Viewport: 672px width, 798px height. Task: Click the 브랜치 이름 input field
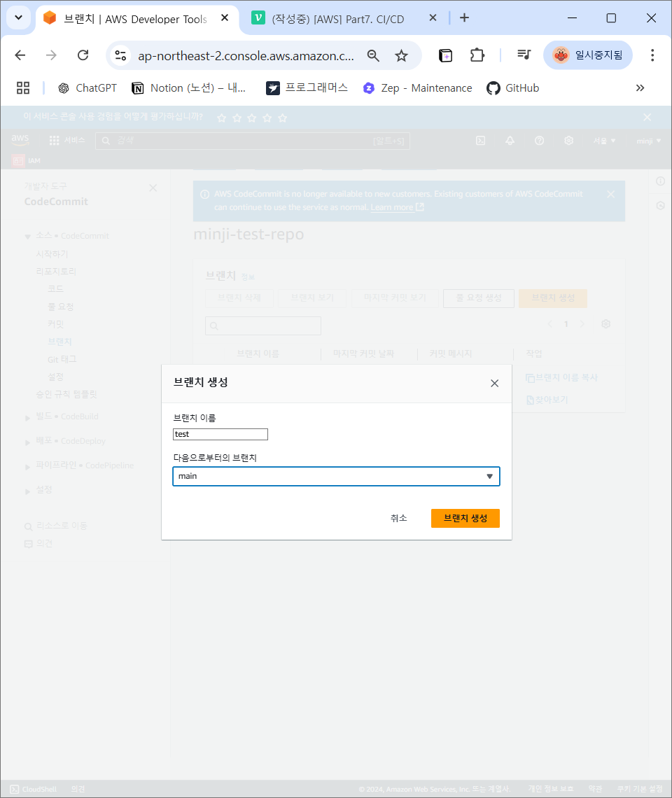point(220,434)
